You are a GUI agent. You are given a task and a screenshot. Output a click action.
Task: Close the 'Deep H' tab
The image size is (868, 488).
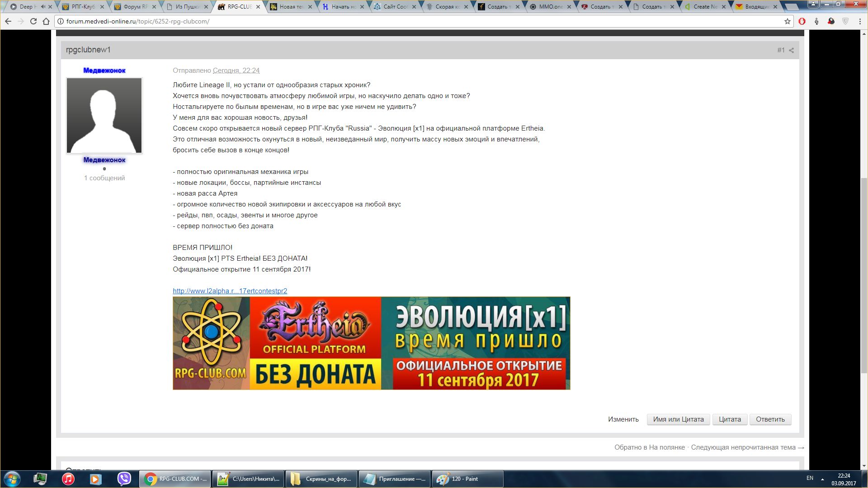[50, 7]
